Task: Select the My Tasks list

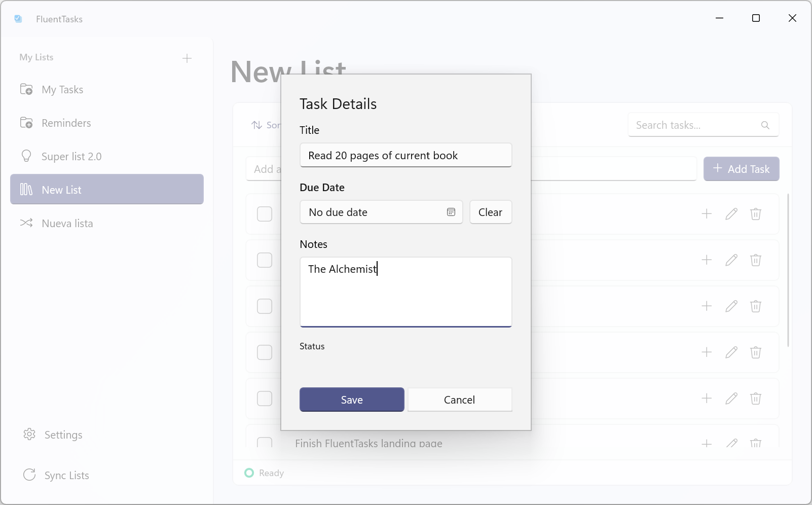Action: [x=62, y=90]
